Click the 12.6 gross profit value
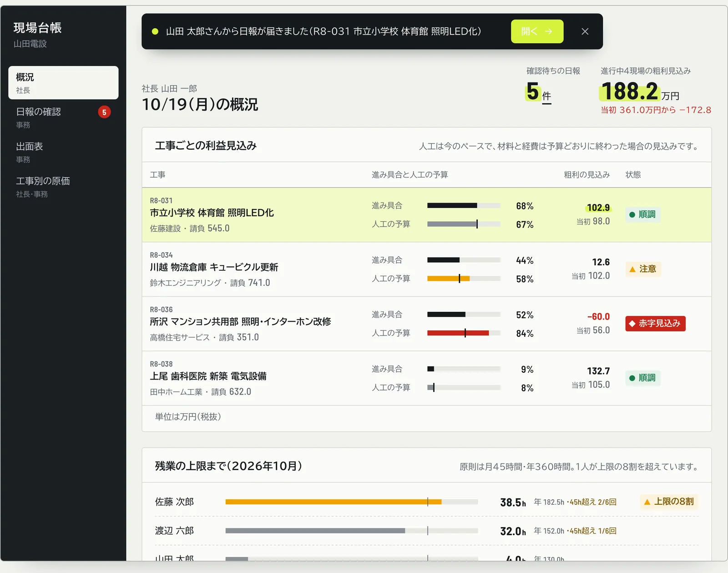This screenshot has height=573, width=728. 601,262
